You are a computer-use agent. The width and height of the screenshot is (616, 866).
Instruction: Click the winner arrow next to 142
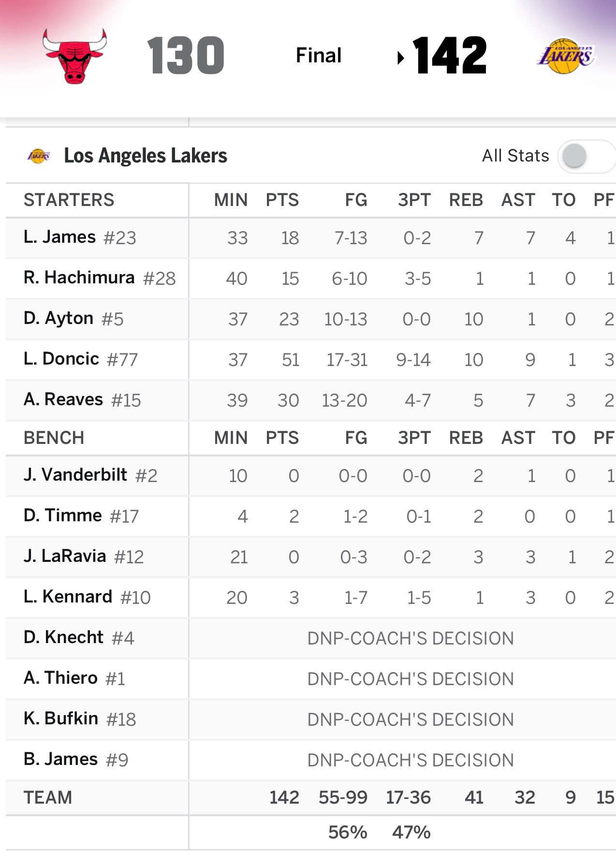400,58
